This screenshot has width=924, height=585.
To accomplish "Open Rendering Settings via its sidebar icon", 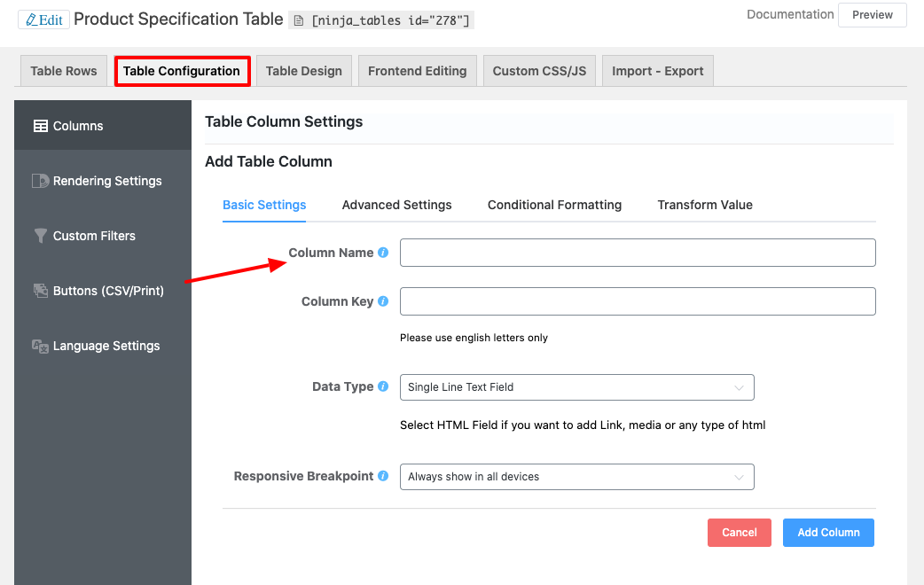I will [x=40, y=180].
